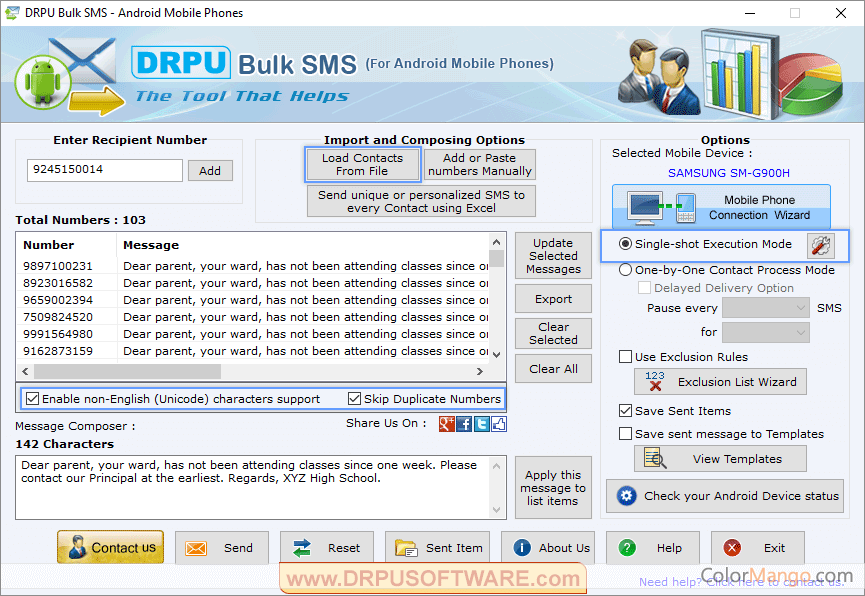The height and width of the screenshot is (596, 865).
Task: Click the Message column header
Action: click(303, 245)
